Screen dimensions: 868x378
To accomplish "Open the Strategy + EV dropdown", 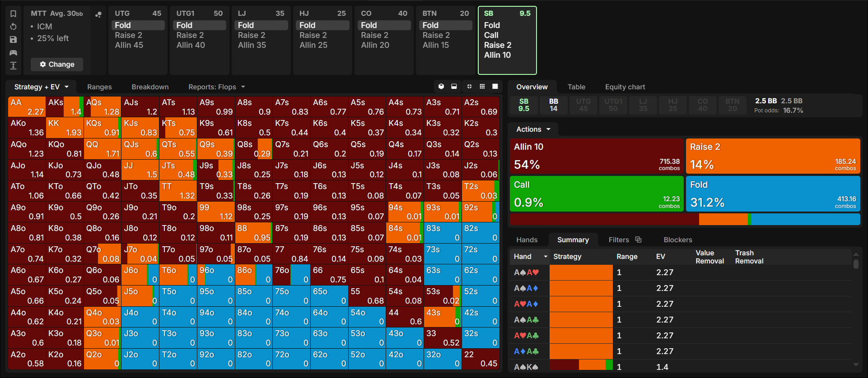I will tap(41, 87).
